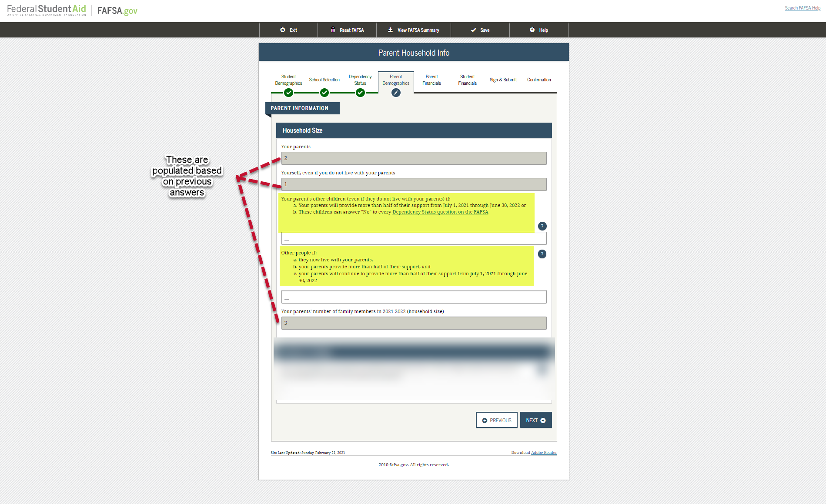This screenshot has width=826, height=504.
Task: Click the View FAFSA Summary download icon
Action: 390,30
